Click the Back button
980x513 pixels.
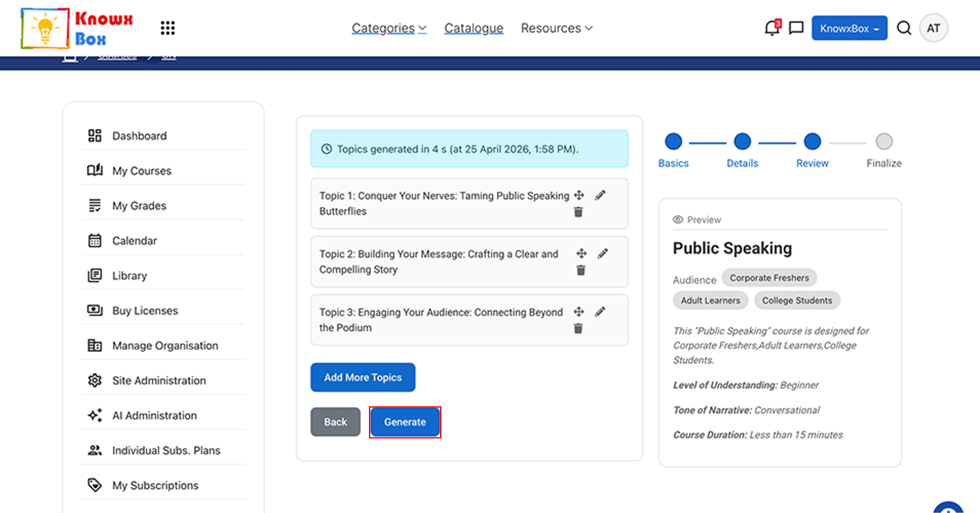(335, 422)
